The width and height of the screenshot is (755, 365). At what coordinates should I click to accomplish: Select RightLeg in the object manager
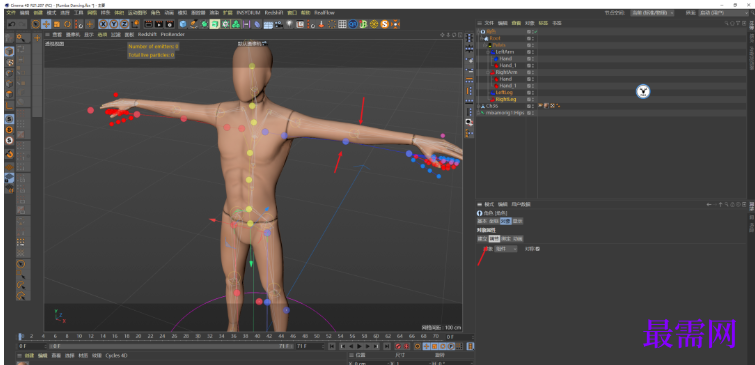[505, 99]
